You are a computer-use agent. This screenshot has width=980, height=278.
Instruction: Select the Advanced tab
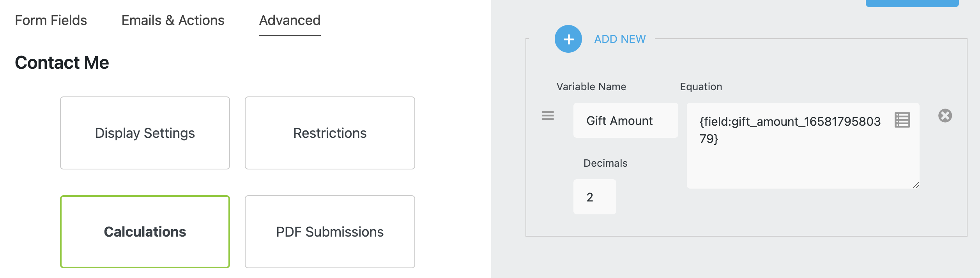click(x=290, y=20)
